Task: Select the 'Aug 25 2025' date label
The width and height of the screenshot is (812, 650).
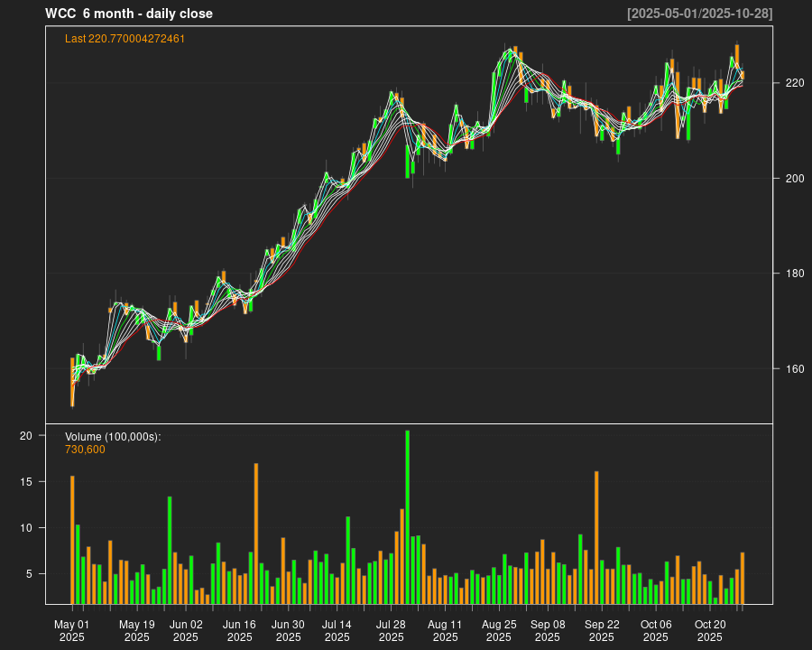Action: [499, 630]
